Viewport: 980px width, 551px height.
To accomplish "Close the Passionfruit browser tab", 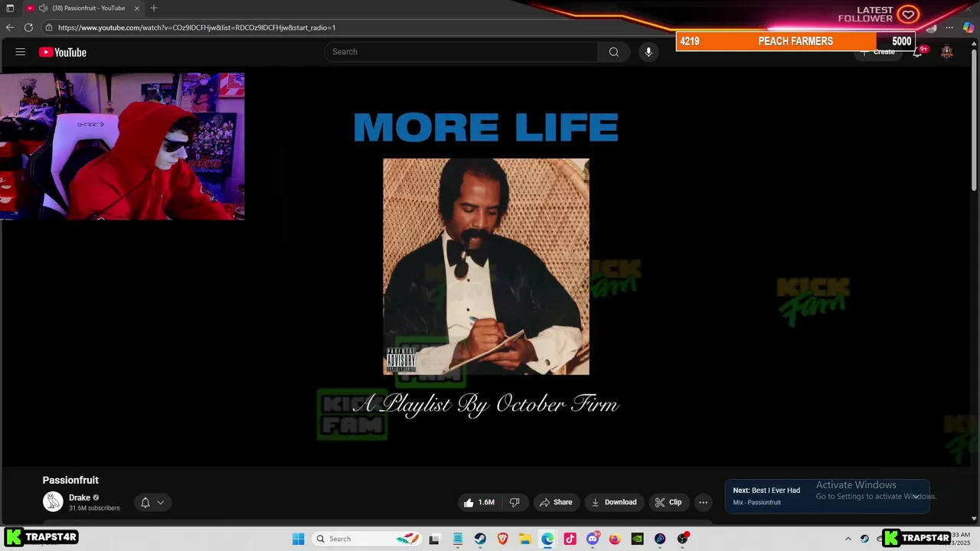I will pos(137,8).
